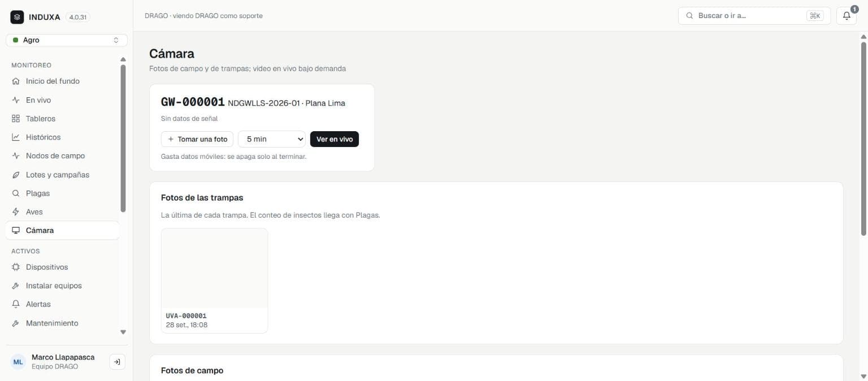Click the monitor icon beside Cámara
Image resolution: width=868 pixels, height=381 pixels.
[16, 231]
